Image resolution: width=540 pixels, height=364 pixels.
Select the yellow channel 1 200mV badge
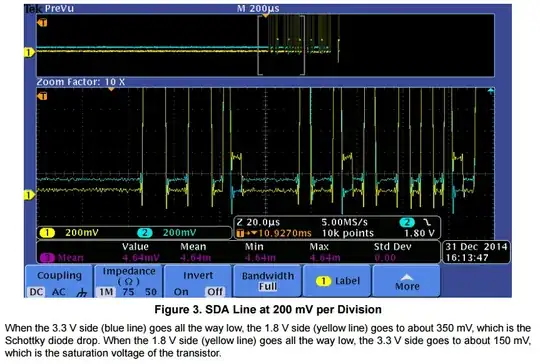tap(47, 233)
